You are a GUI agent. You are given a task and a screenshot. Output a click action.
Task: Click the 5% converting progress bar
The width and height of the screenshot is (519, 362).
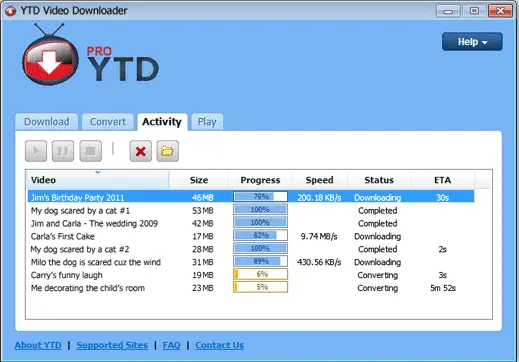[x=260, y=287]
